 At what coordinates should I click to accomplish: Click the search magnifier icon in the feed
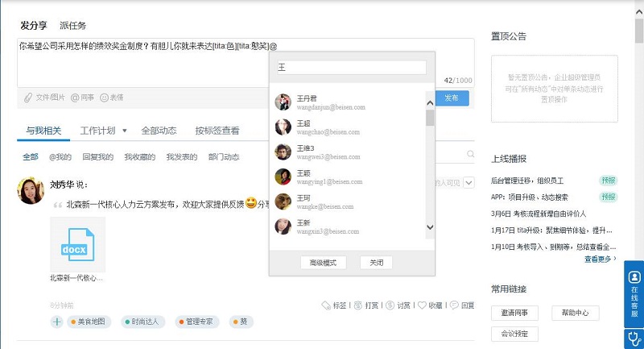tap(470, 154)
